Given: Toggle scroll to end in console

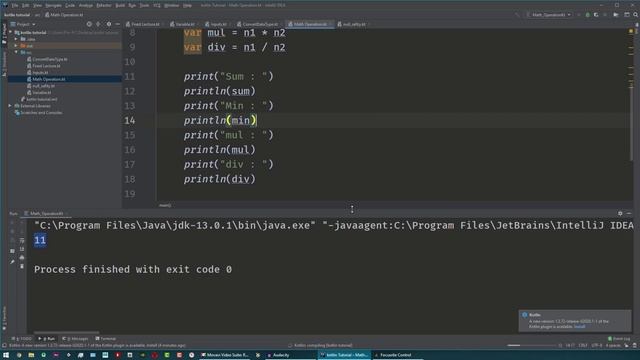Looking at the screenshot, I should click(x=22, y=249).
